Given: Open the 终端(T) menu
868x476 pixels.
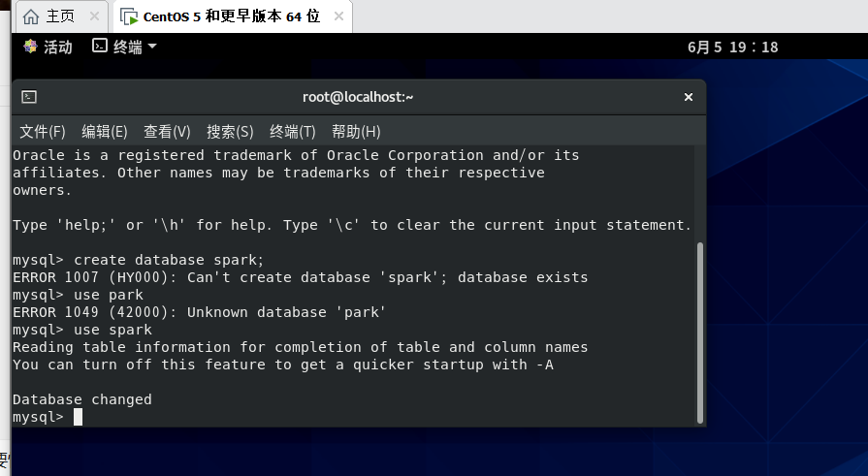Looking at the screenshot, I should tap(292, 131).
